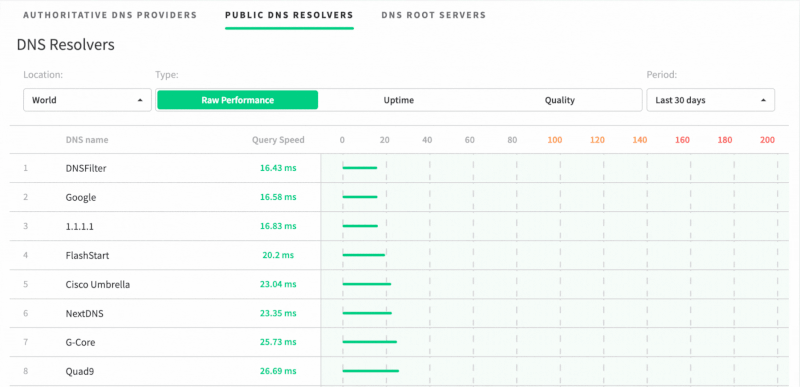Click the Quad9 green speed bar
The image size is (800, 387).
pos(370,371)
